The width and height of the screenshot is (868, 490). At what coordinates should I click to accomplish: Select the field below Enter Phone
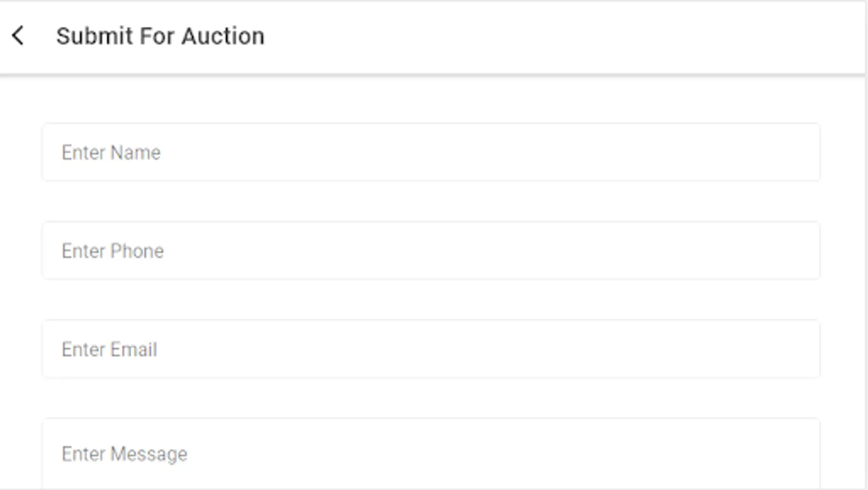[x=430, y=349]
